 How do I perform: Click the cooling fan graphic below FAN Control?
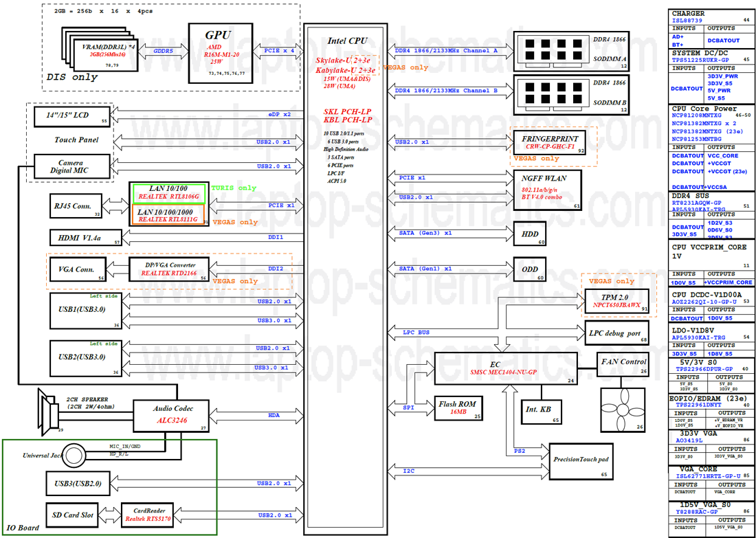pyautogui.click(x=624, y=409)
